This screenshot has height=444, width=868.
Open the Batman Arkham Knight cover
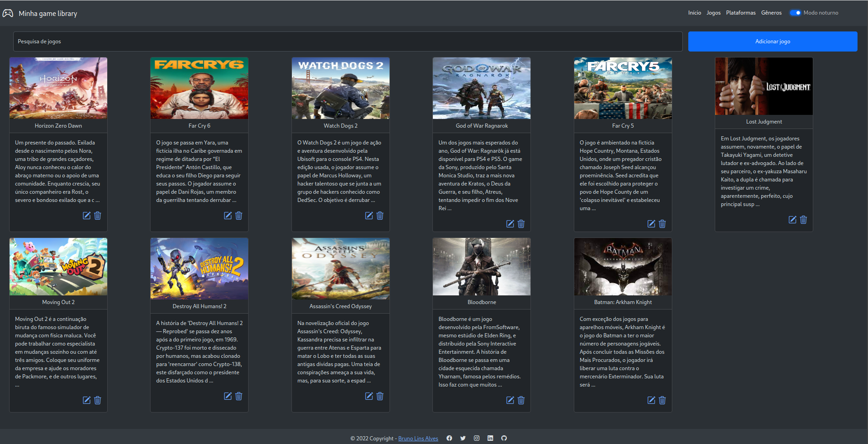[x=623, y=267]
